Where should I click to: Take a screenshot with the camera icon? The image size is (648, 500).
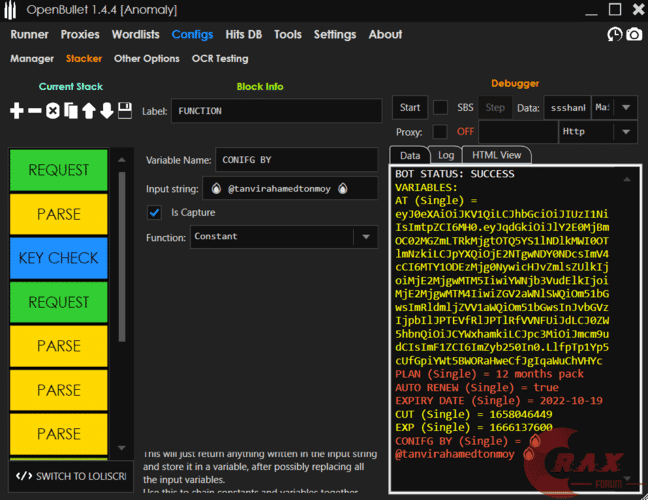click(x=634, y=35)
